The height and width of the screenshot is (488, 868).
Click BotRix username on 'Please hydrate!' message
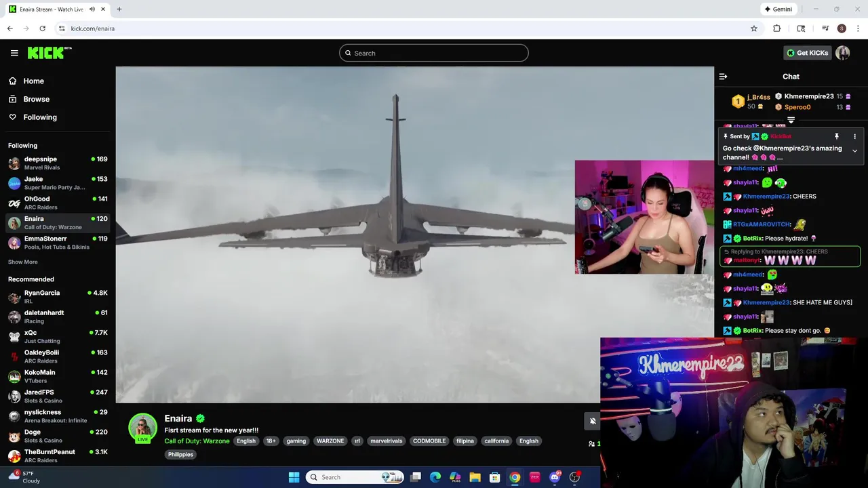tap(753, 239)
